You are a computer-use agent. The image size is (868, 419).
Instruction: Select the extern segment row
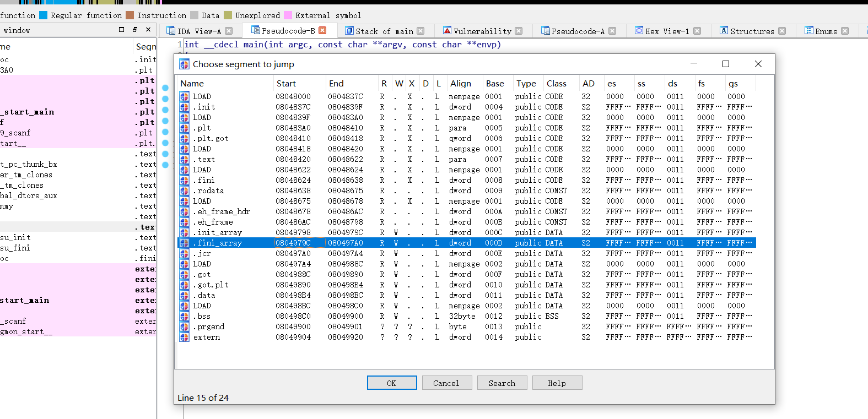tap(467, 337)
